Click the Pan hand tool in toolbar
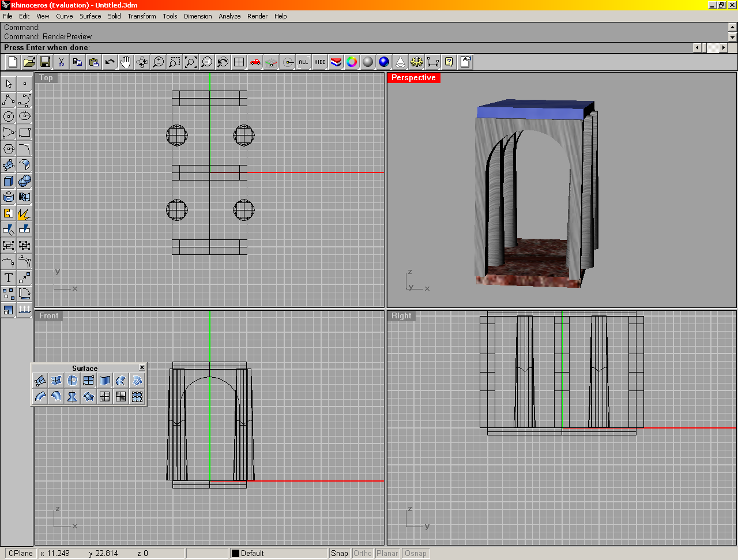This screenshot has width=738, height=560. 126,62
